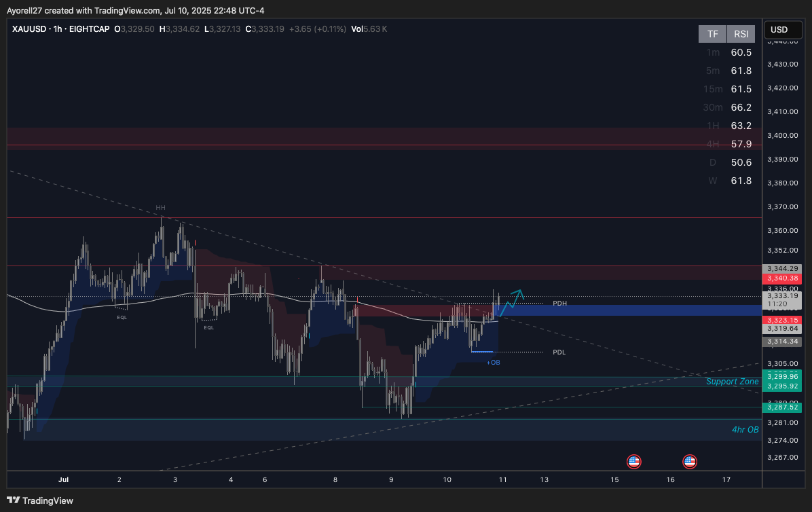The height and width of the screenshot is (512, 812).
Task: Click the TF header of the RSI table
Action: tap(713, 34)
